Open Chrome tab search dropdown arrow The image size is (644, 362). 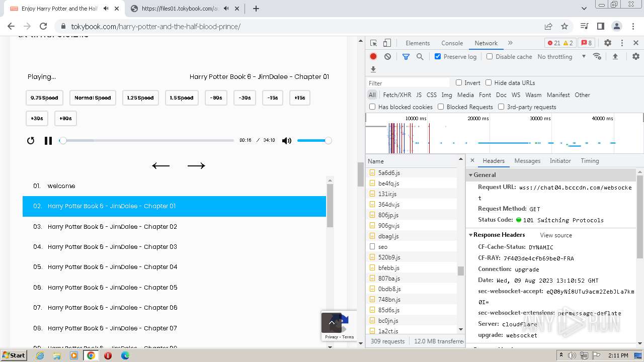[584, 9]
